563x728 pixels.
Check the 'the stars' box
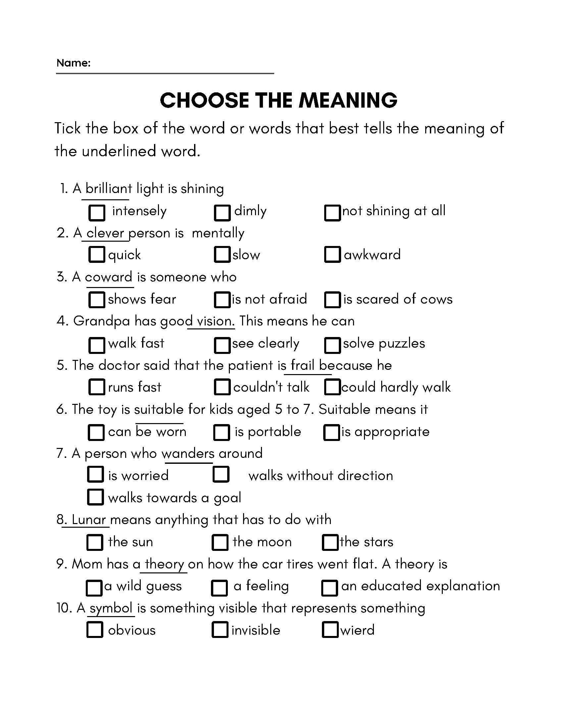[x=330, y=542]
